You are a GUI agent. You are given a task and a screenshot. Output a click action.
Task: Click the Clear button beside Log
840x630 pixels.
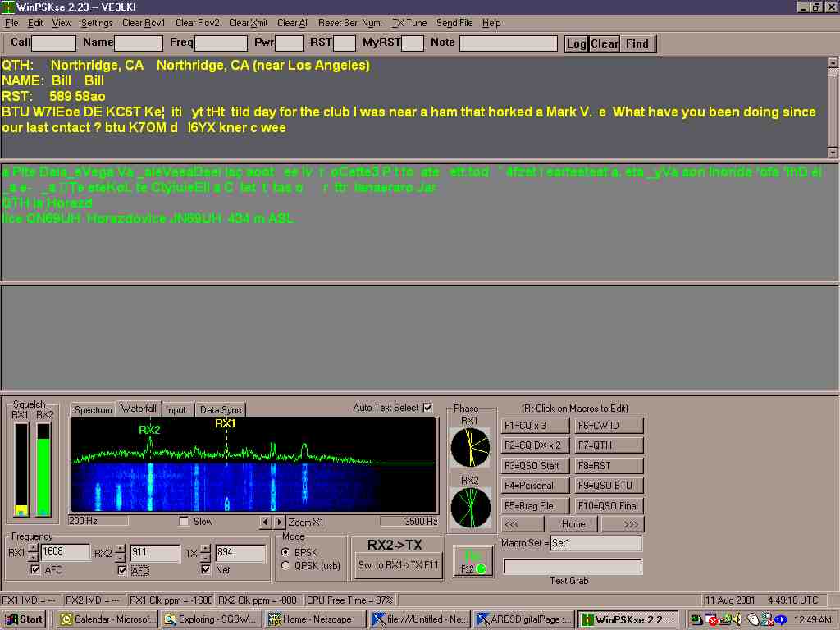[x=605, y=44]
